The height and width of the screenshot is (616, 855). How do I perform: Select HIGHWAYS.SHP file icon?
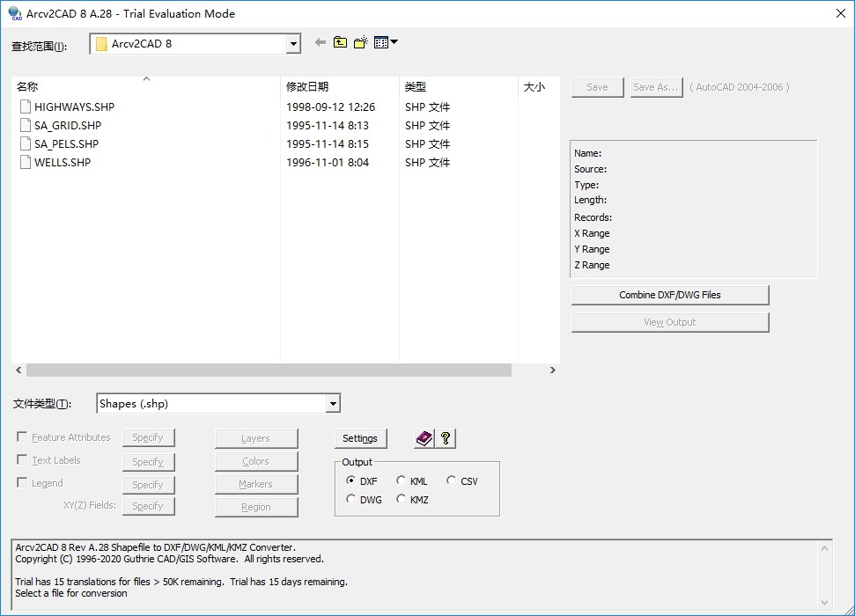click(25, 106)
